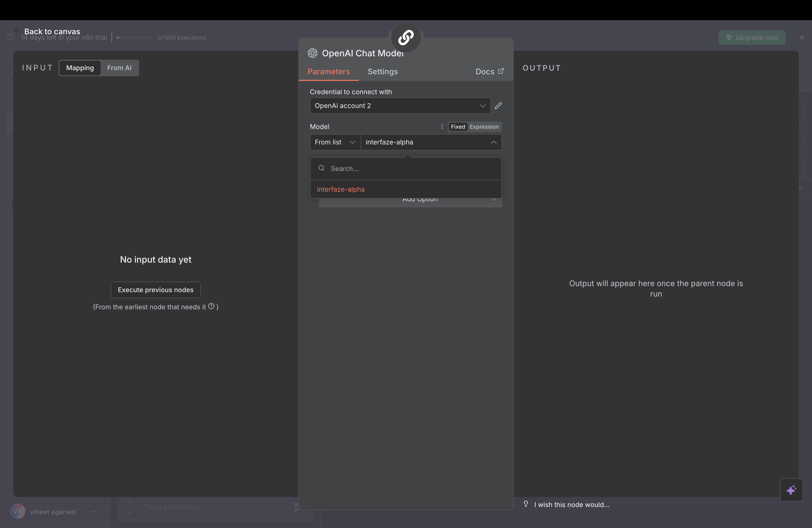
Task: Switch input panel to From AI view
Action: tap(119, 68)
